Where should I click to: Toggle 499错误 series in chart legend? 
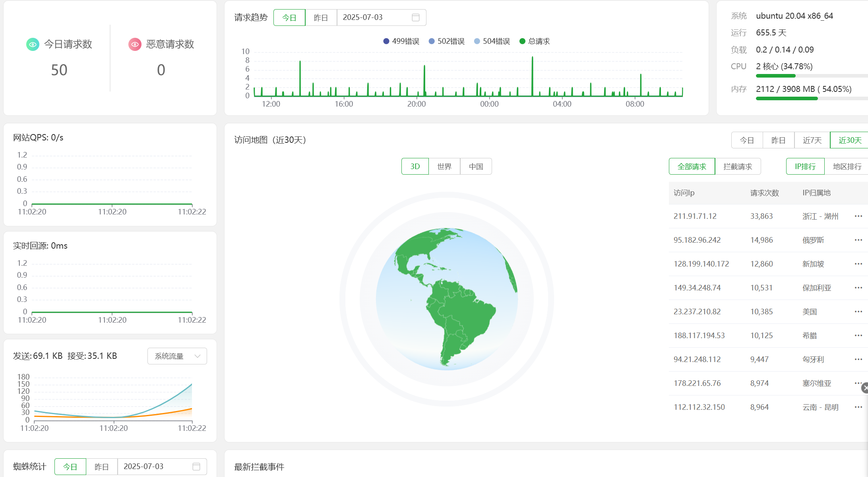coord(401,41)
